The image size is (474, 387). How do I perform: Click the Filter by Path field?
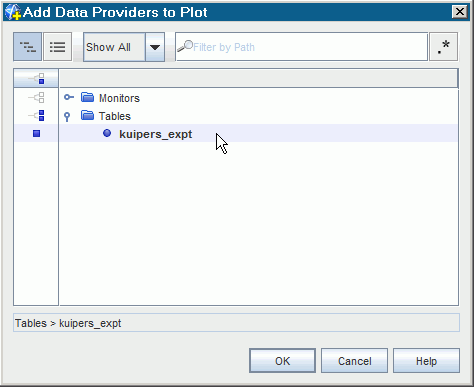point(302,47)
